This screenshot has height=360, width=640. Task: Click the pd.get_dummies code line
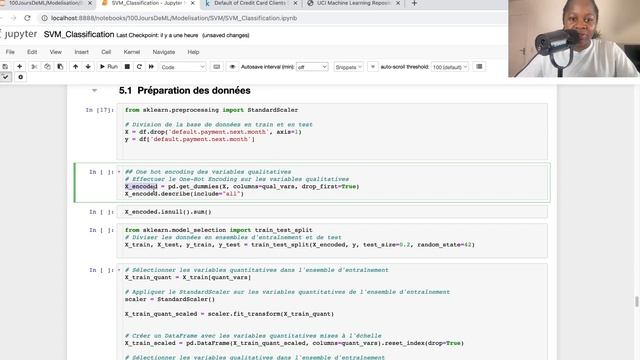(242, 187)
